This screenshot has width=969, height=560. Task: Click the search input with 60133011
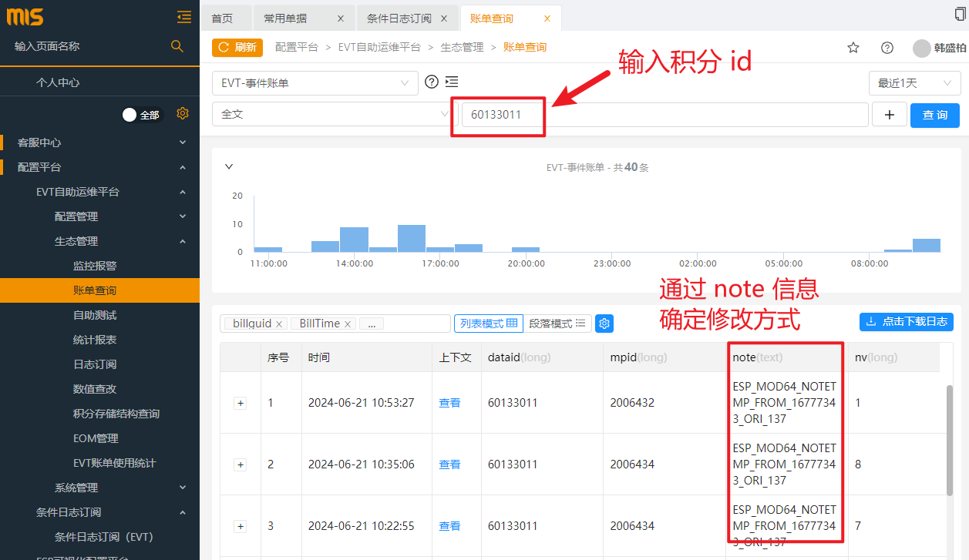[663, 115]
